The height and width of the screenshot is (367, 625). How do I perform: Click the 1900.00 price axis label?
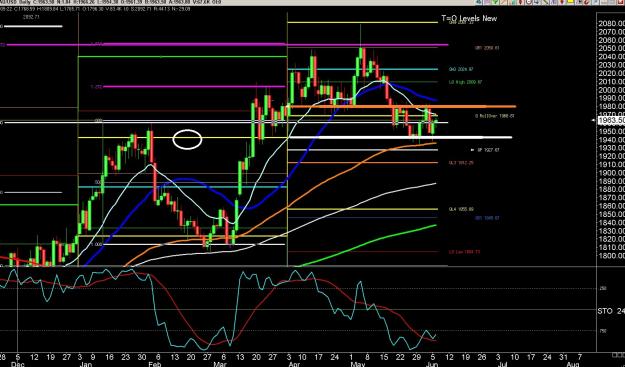point(611,173)
